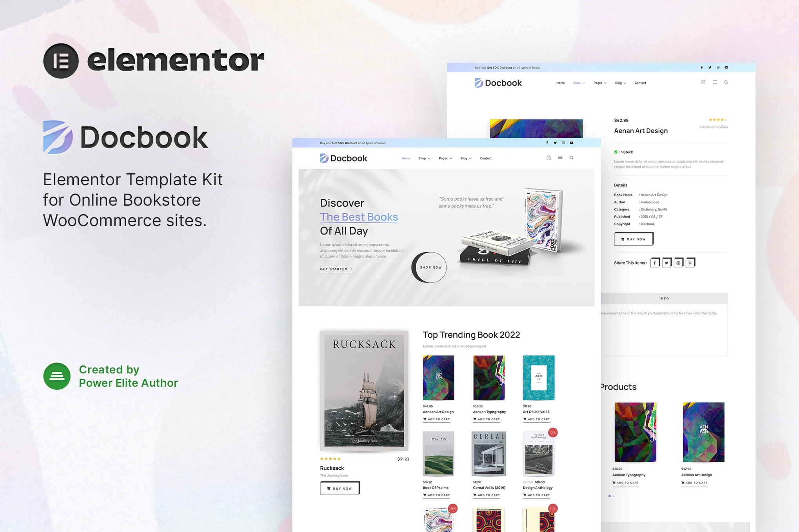
Task: Click the search icon in the header
Action: 571,158
